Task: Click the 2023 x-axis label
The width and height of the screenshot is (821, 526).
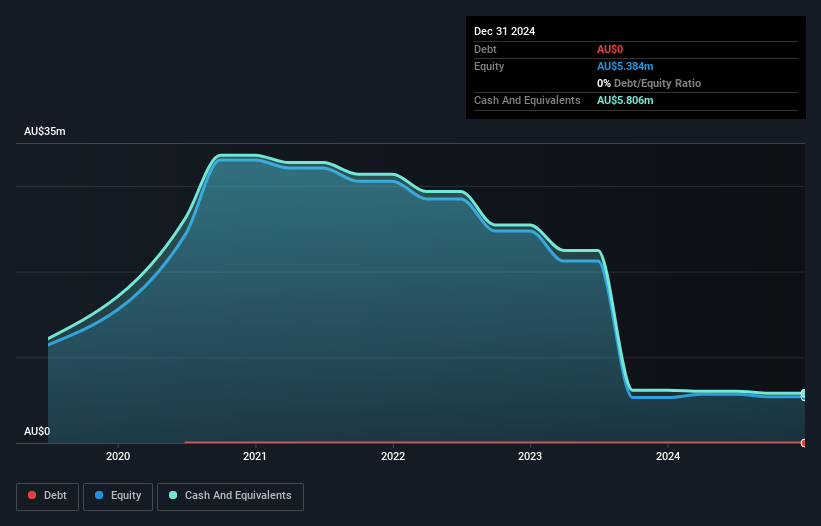Action: click(530, 456)
